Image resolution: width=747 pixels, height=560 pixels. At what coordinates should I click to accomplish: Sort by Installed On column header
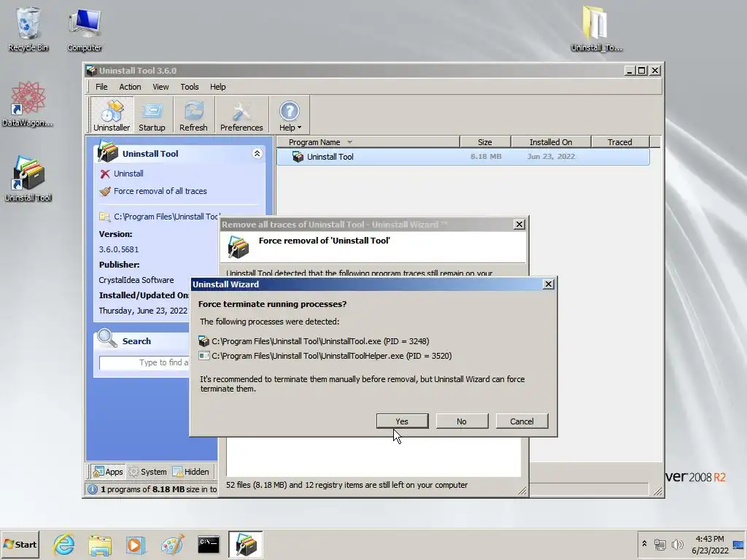551,142
